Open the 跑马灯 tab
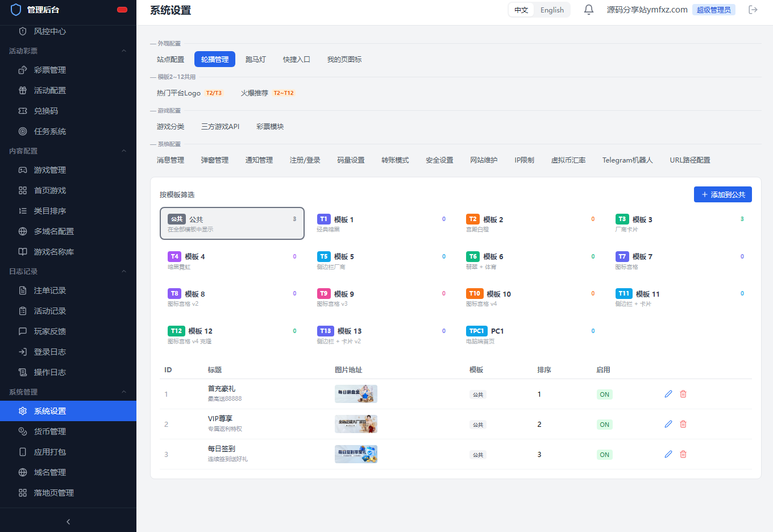 click(x=256, y=59)
